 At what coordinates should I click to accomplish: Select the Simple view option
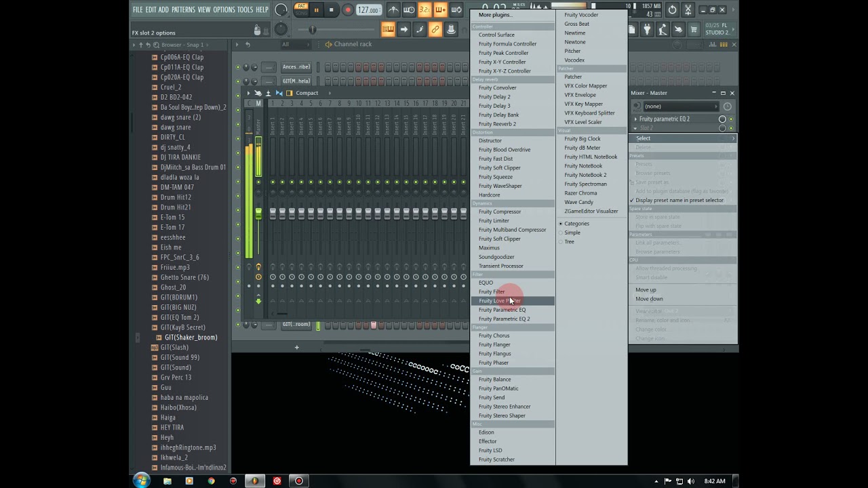coord(572,232)
